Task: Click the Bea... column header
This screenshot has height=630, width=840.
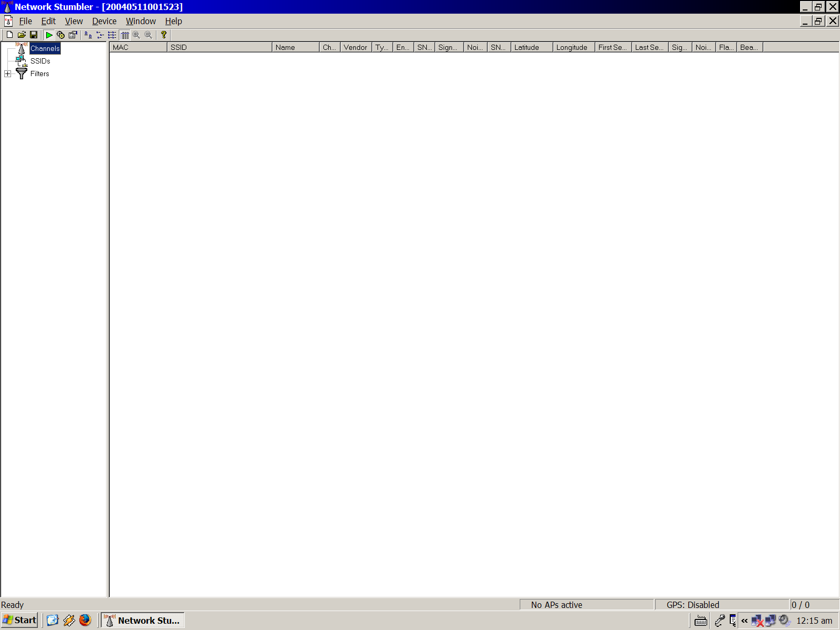Action: click(750, 47)
